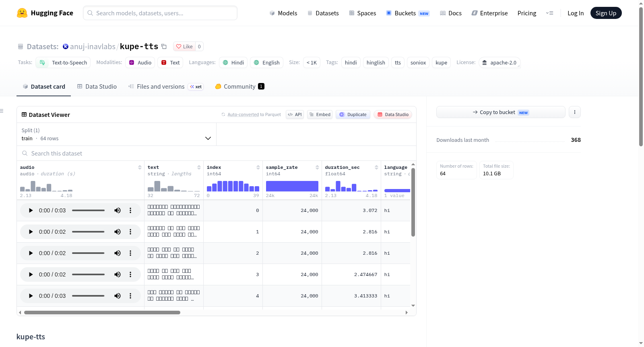Go to Models in top navigation

[283, 13]
